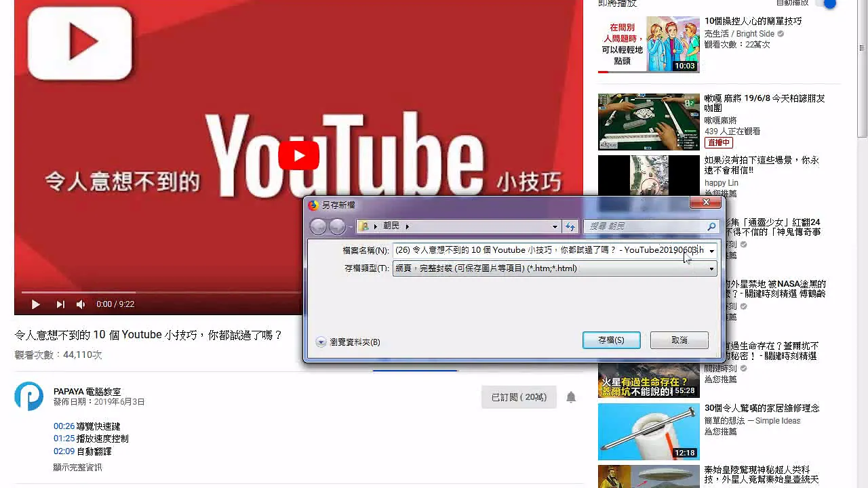Mute the video volume speaker icon
Screen dimensions: 868x488
(x=81, y=304)
